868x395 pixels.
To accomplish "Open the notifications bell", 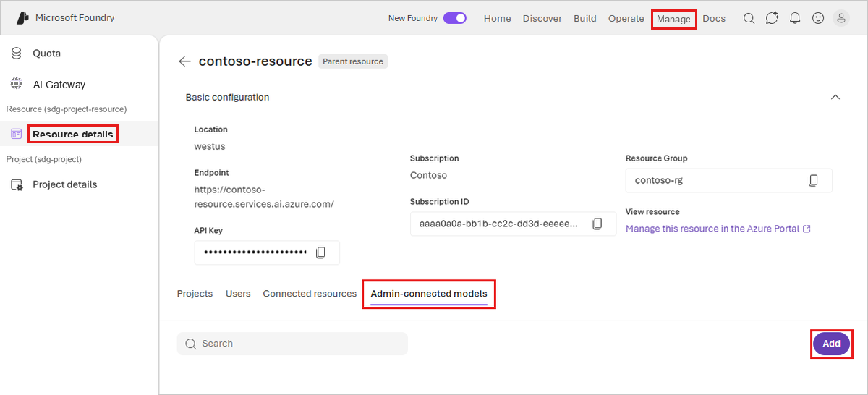I will [x=795, y=19].
